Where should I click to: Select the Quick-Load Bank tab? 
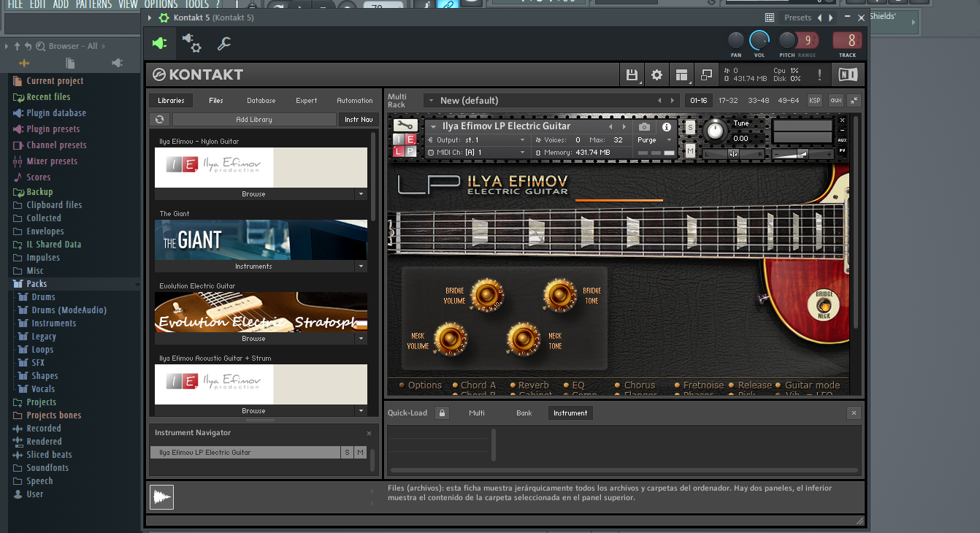coord(524,413)
